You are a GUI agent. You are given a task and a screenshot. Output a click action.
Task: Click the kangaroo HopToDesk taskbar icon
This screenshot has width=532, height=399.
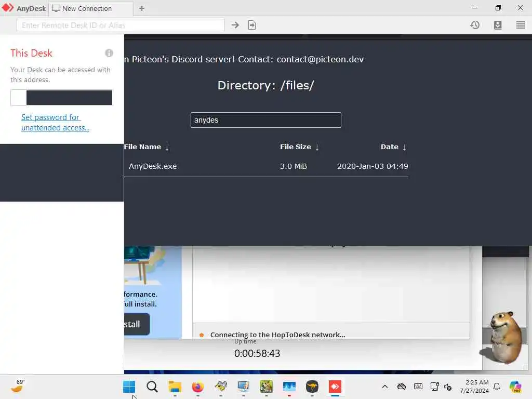pyautogui.click(x=312, y=387)
